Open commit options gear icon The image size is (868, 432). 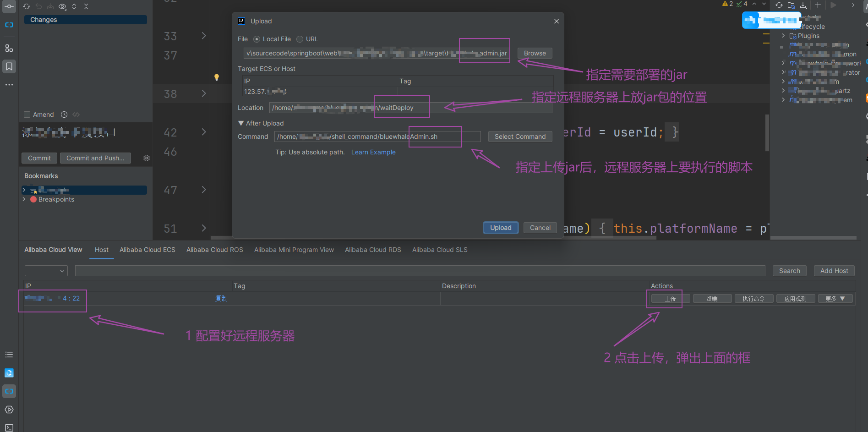[147, 158]
